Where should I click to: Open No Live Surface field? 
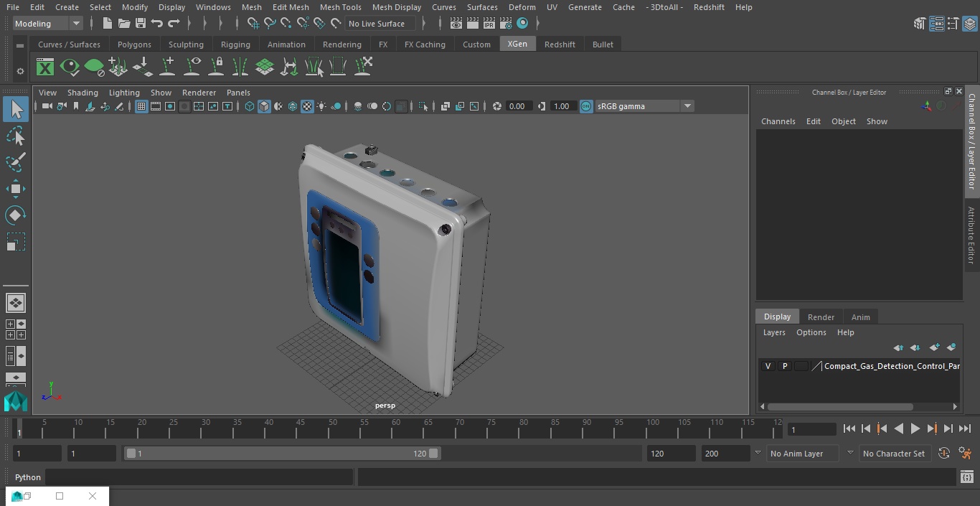[x=381, y=24]
